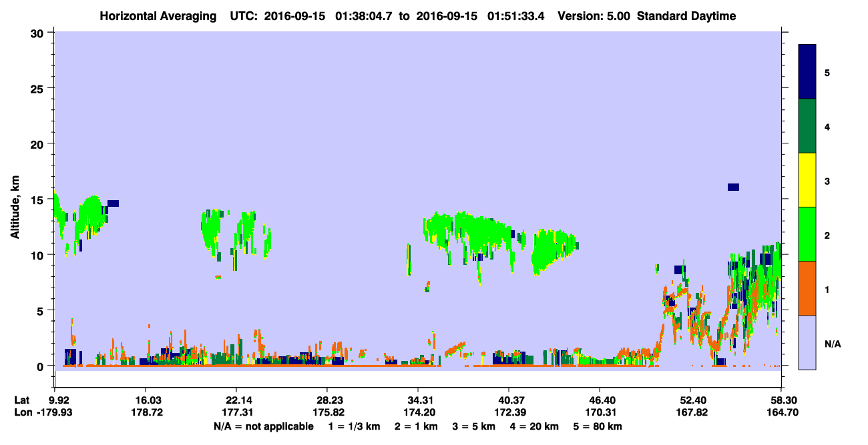Viewport: 868px width, 445px height.
Task: Click longitude value 178.72
Action: [146, 412]
